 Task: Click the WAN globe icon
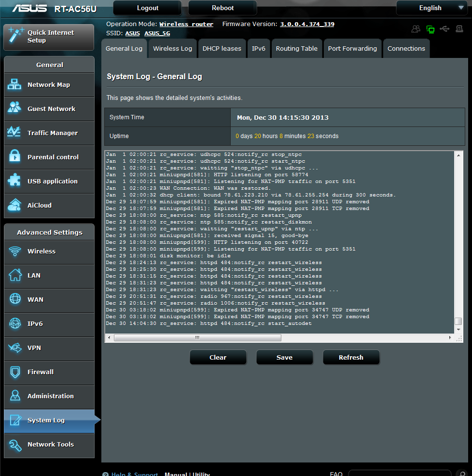tap(15, 299)
